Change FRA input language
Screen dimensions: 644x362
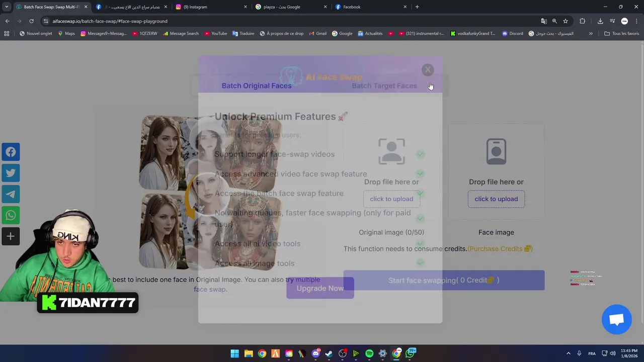pyautogui.click(x=592, y=353)
